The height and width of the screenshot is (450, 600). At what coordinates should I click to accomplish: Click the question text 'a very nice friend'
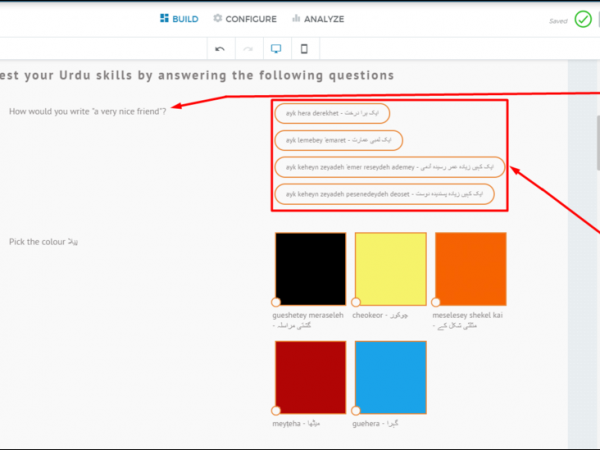click(87, 109)
